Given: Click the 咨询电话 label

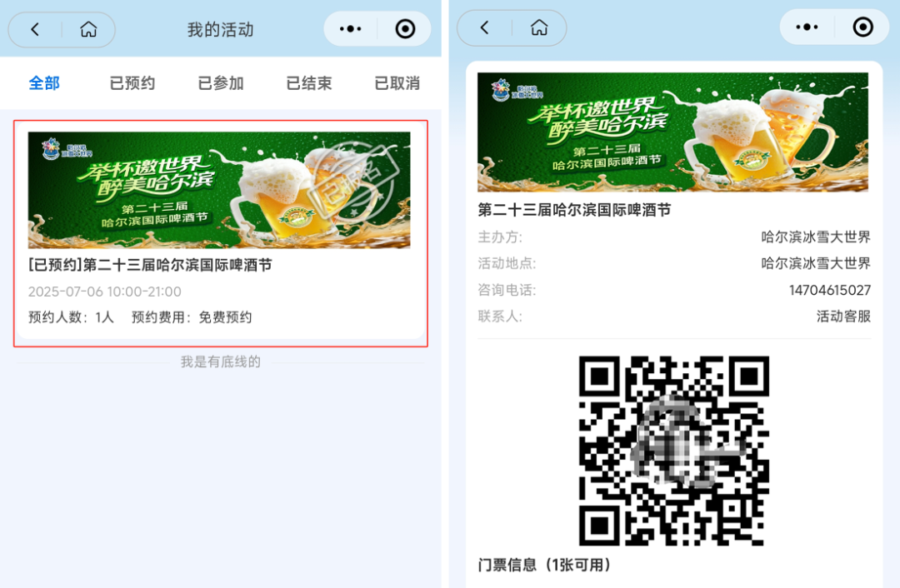Looking at the screenshot, I should pyautogui.click(x=507, y=291).
